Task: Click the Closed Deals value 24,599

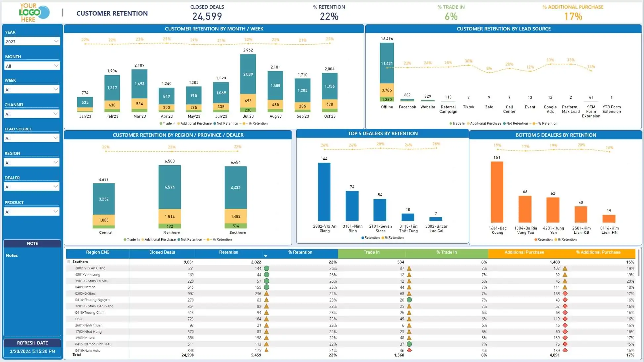Action: pos(207,16)
